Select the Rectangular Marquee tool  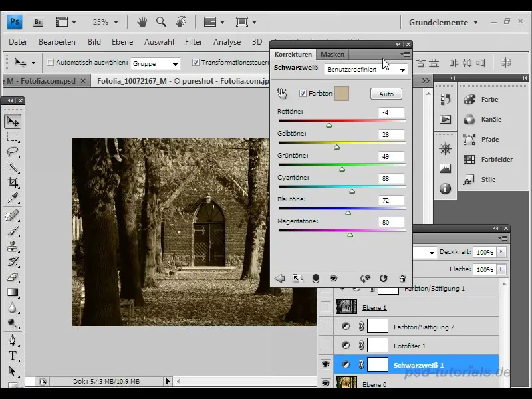pyautogui.click(x=13, y=136)
